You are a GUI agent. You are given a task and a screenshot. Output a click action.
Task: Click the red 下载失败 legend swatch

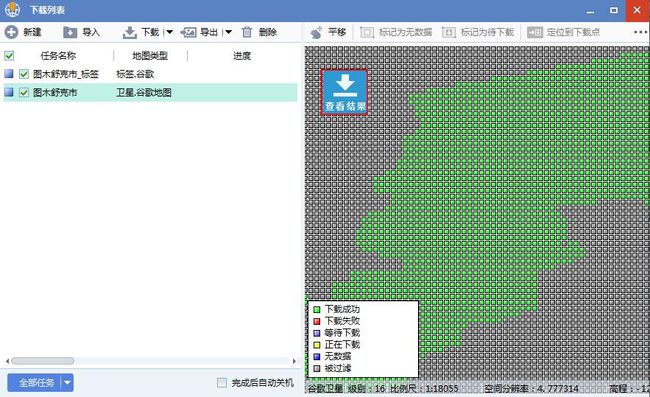pyautogui.click(x=317, y=321)
